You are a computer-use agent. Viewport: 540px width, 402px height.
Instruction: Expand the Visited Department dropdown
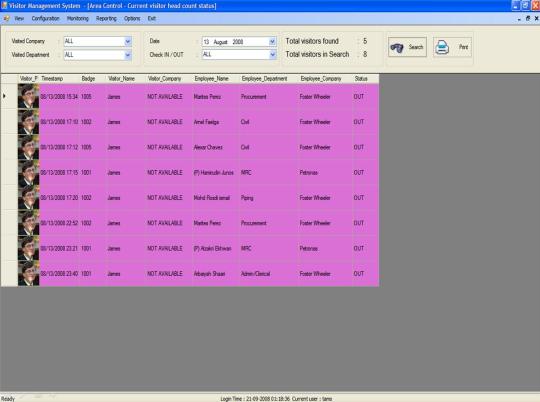[128, 55]
